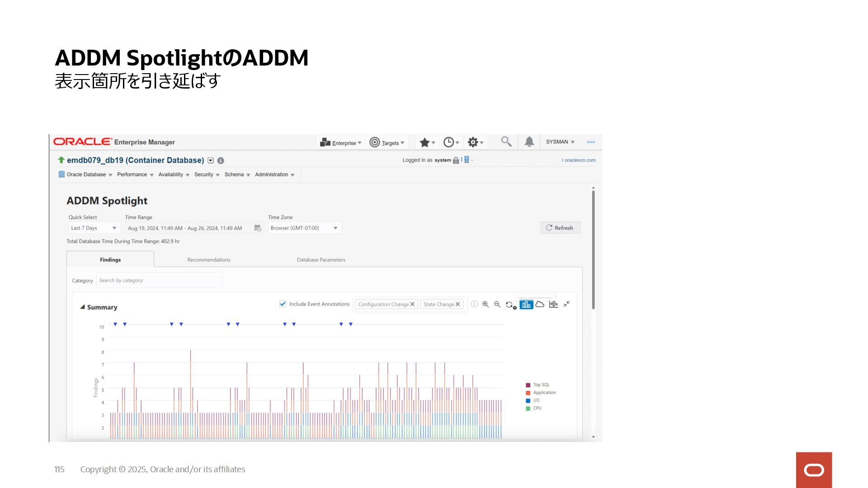Click the blue host icon by login

[x=467, y=160]
